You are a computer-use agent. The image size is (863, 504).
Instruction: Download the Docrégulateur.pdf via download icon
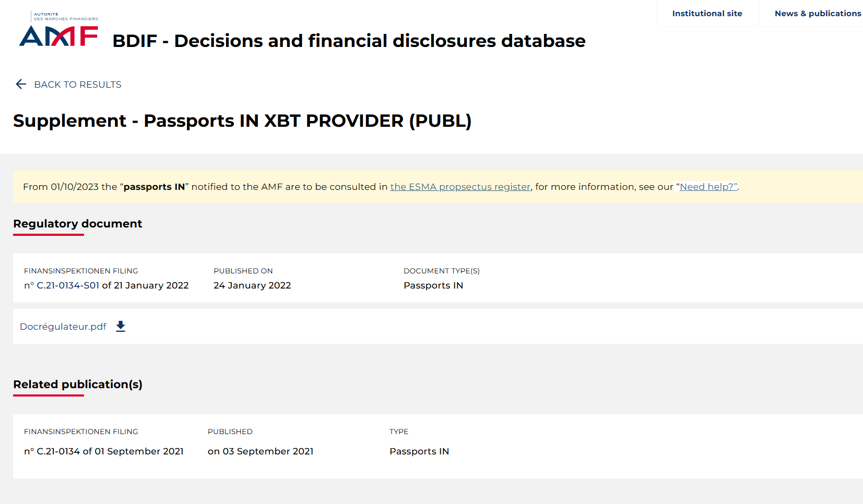pyautogui.click(x=121, y=327)
